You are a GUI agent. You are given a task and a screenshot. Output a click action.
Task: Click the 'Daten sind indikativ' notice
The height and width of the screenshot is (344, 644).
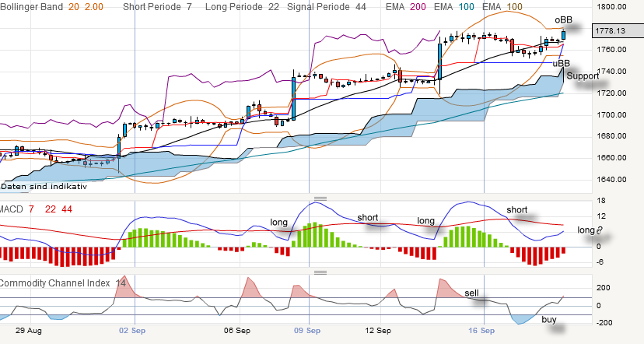44,186
